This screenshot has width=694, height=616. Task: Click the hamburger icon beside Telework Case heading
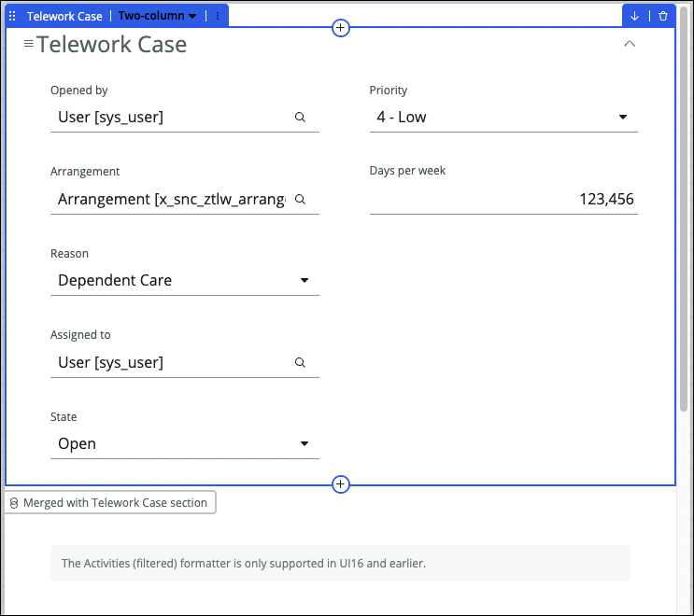pos(28,44)
